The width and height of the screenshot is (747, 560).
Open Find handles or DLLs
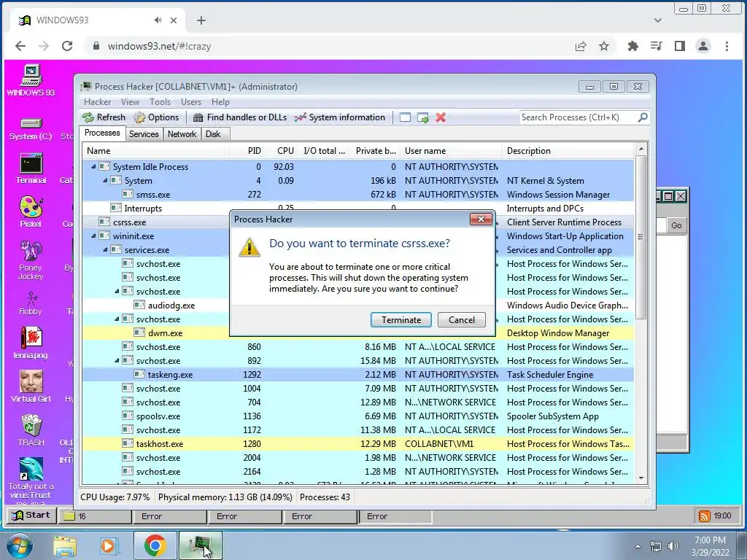coord(240,117)
